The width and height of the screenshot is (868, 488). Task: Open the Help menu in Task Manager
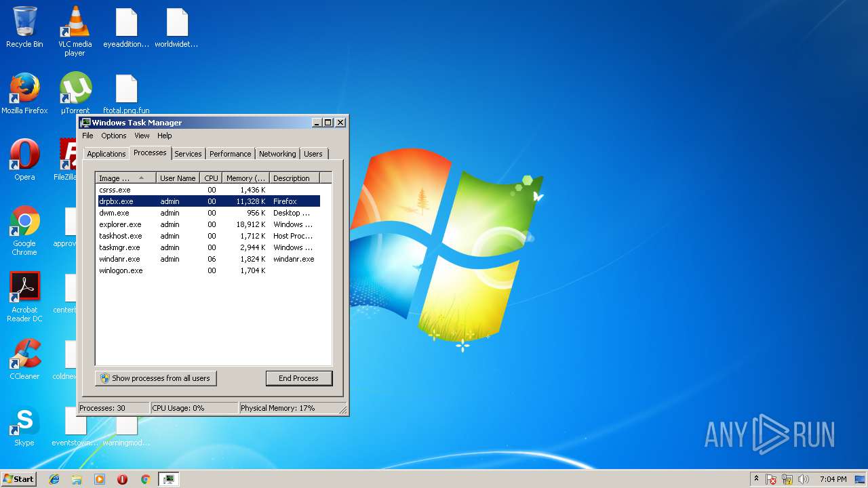[165, 136]
